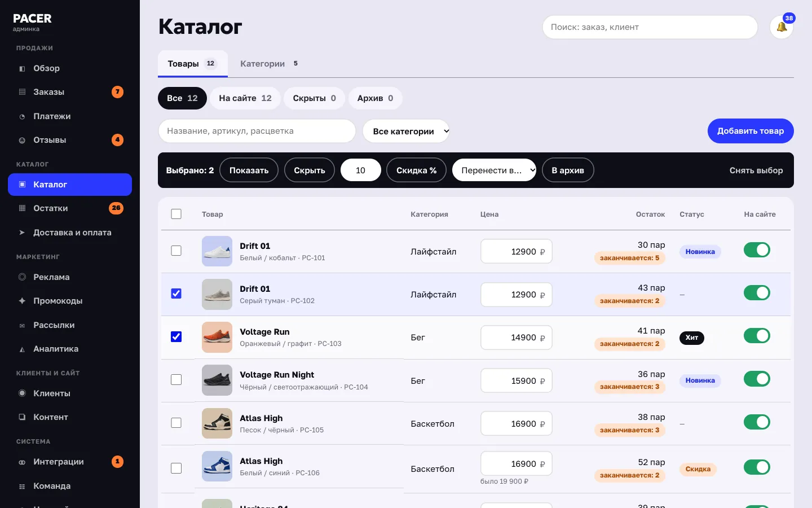Click the Контент sidebar icon
This screenshot has height=508, width=812.
tap(22, 417)
